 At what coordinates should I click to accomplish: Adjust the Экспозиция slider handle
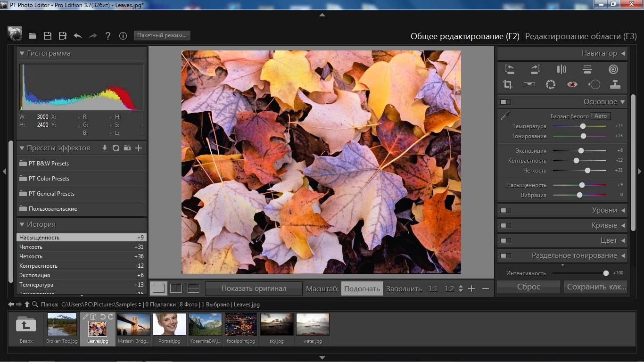click(x=581, y=151)
